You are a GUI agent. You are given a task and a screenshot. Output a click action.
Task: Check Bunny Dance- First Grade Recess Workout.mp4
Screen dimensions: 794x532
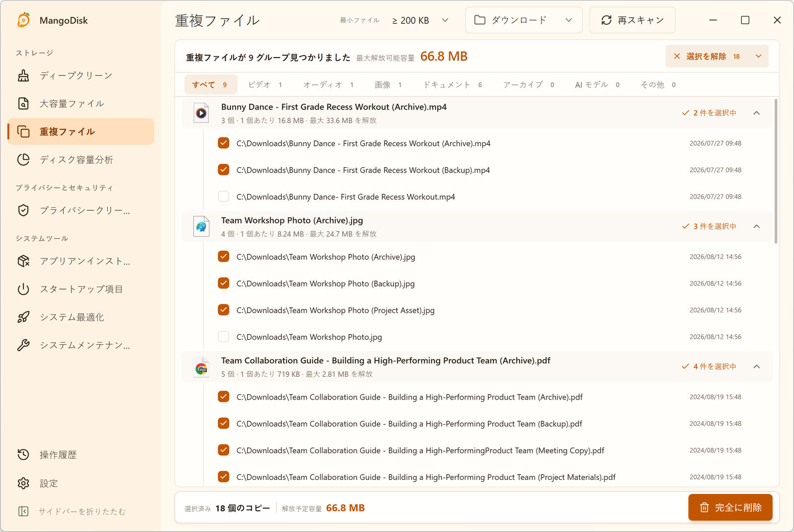tap(224, 196)
